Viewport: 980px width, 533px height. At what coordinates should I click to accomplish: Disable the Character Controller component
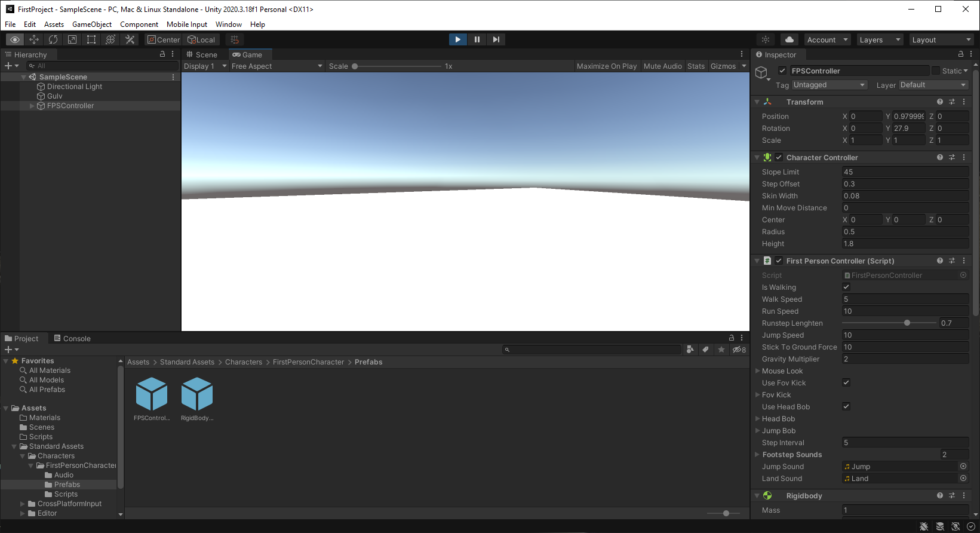779,157
